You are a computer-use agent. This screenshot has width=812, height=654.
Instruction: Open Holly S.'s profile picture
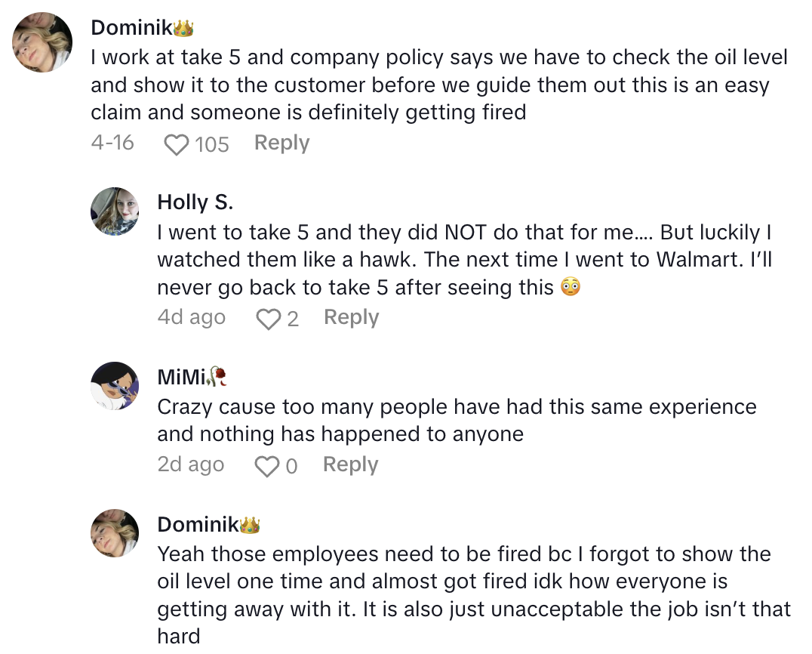point(115,211)
